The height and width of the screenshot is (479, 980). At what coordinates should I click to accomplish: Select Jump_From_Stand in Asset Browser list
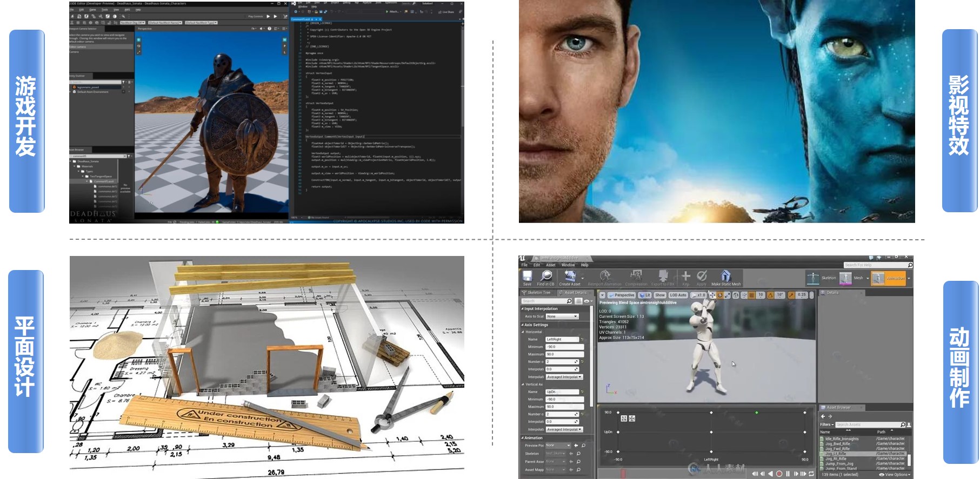864,469
